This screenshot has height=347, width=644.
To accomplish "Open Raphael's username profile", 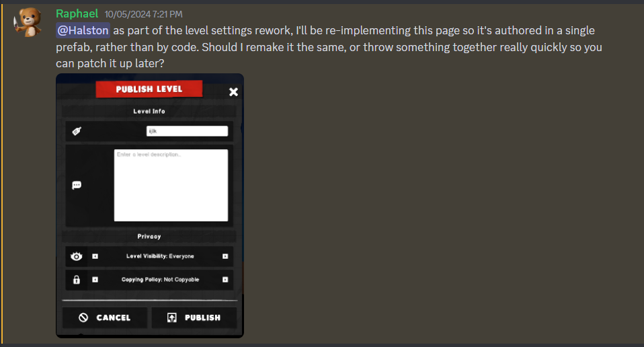I will 77,13.
